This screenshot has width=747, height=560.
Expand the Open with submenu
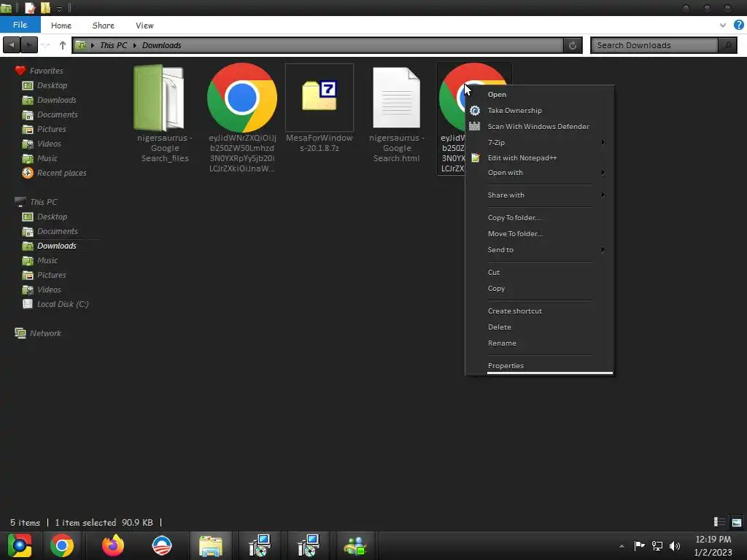pos(540,172)
